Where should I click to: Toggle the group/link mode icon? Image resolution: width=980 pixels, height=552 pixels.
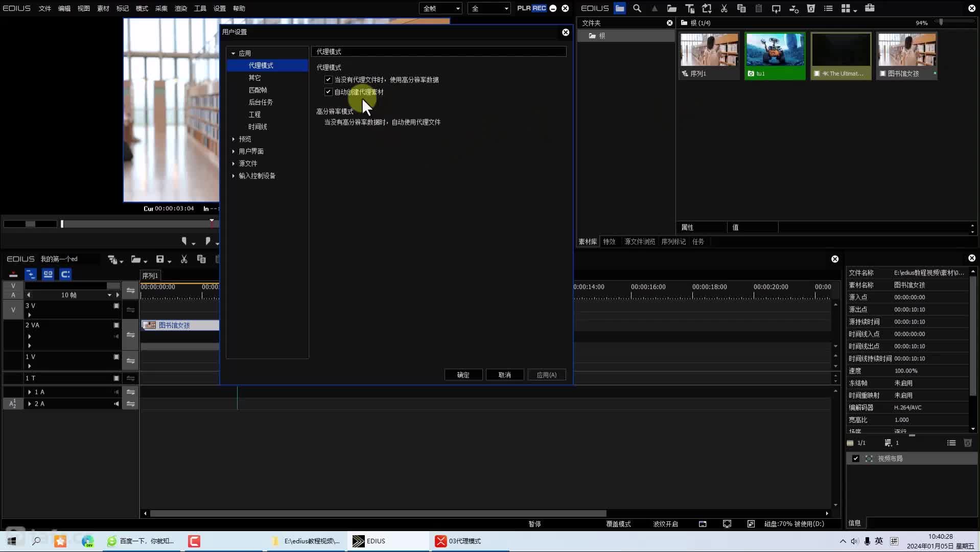tap(48, 274)
